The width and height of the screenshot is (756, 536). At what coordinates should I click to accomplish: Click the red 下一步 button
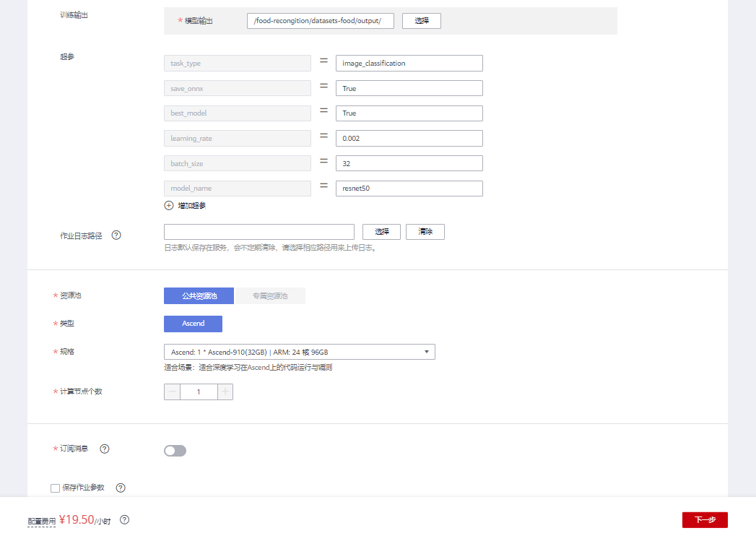pos(704,519)
